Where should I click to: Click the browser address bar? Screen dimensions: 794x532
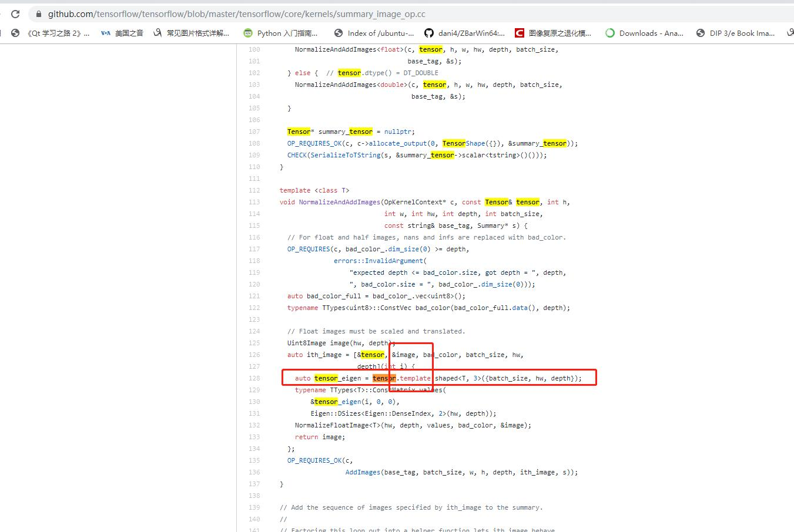(235, 14)
